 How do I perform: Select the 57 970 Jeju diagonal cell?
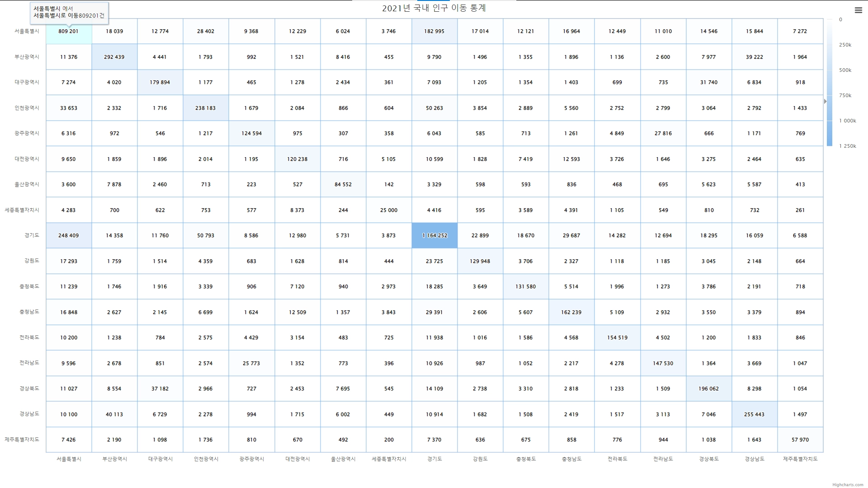[800, 440]
